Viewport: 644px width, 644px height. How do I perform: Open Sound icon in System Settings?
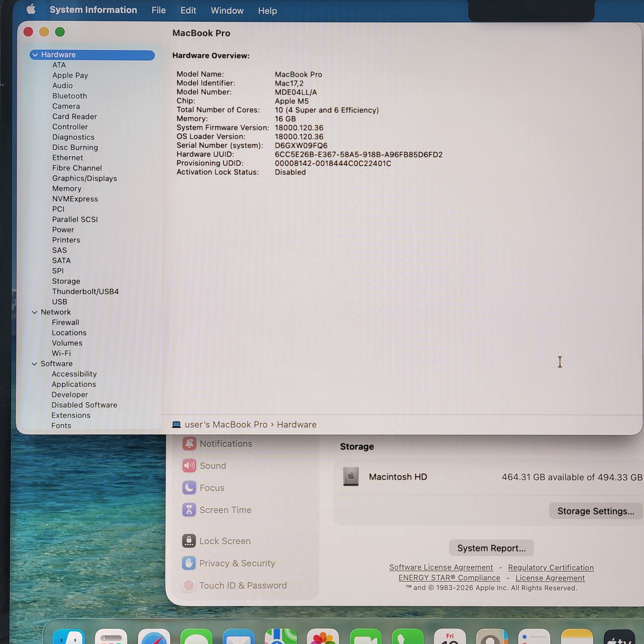point(189,466)
